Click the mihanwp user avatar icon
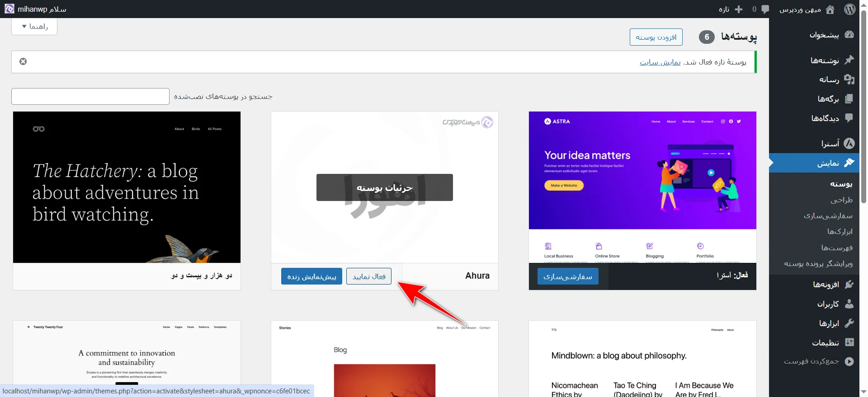The image size is (868, 397). click(9, 9)
